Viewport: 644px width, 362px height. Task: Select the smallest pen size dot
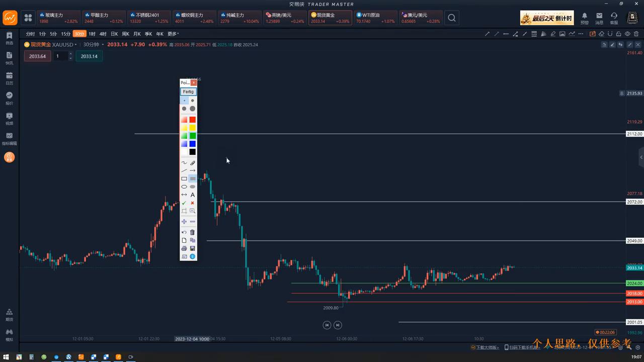[184, 101]
